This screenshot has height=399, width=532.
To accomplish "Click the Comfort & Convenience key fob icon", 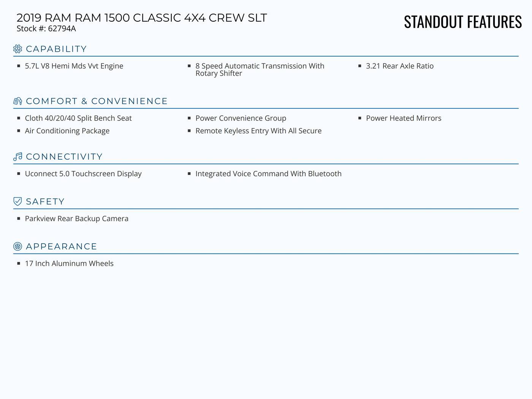I will pyautogui.click(x=17, y=101).
